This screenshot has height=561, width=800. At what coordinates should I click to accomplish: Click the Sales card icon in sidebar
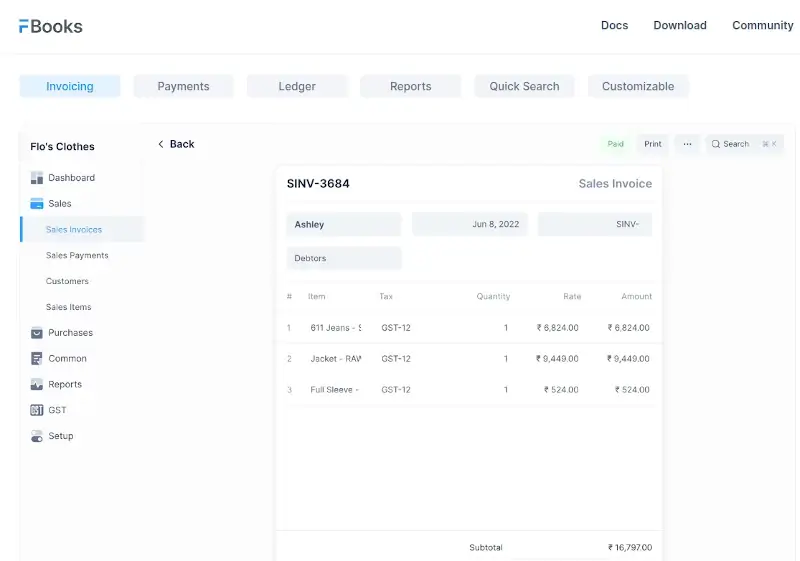coord(37,204)
